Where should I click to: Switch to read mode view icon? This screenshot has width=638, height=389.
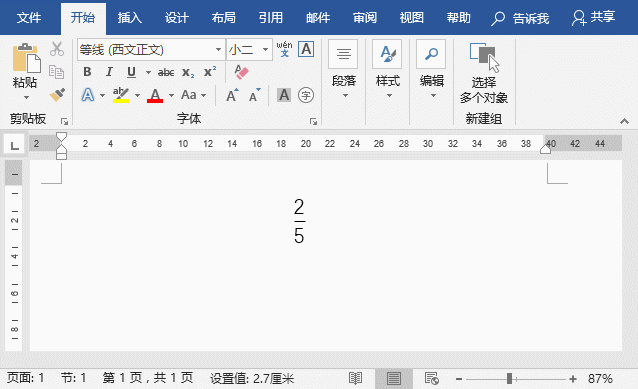point(356,379)
